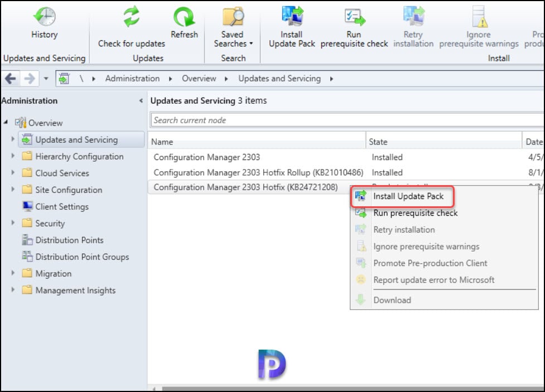Screen dimensions: 545x392
Task: Go back using the navigation arrow
Action: coord(11,79)
